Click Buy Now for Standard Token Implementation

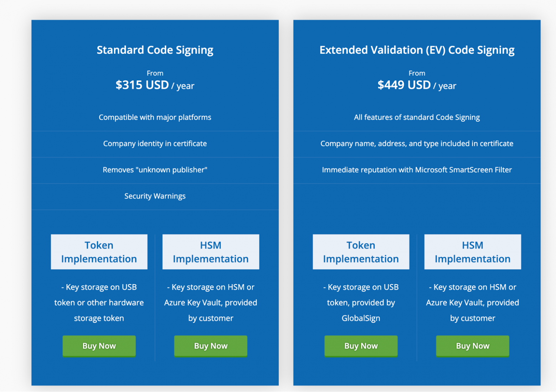(99, 346)
